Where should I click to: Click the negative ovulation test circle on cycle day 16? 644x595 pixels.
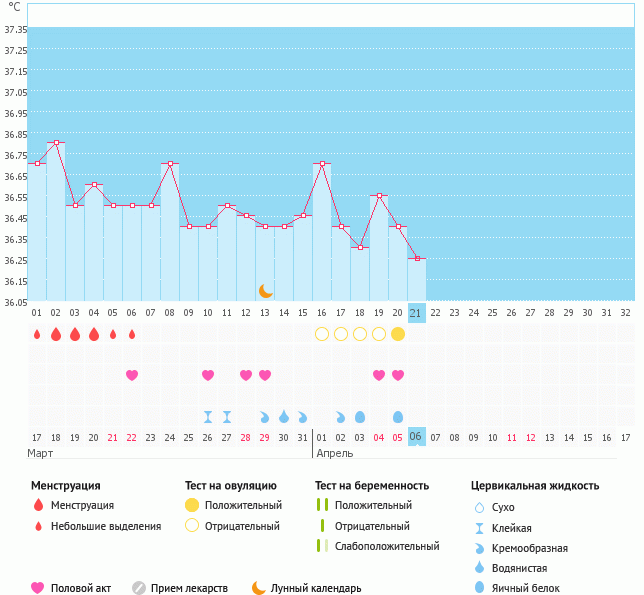pyautogui.click(x=322, y=334)
